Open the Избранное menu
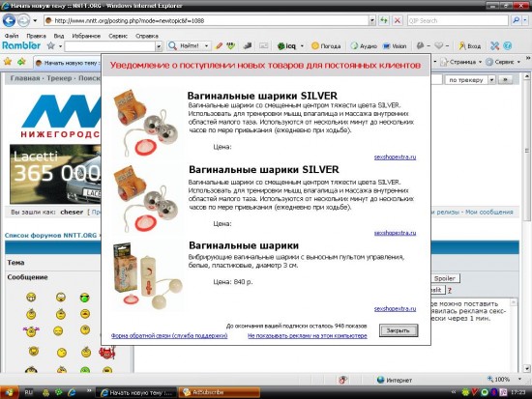532x399 pixels. pos(86,36)
